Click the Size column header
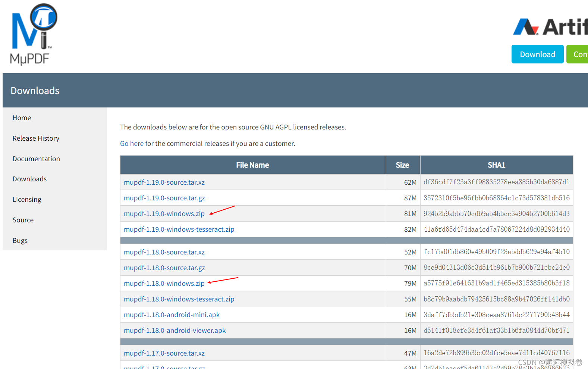This screenshot has height=369, width=588. tap(402, 165)
